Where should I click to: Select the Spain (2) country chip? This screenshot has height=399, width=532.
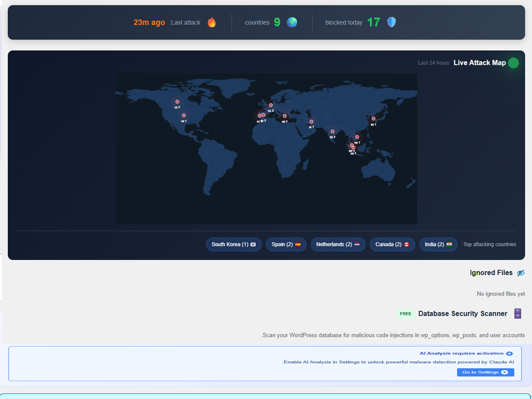[286, 244]
